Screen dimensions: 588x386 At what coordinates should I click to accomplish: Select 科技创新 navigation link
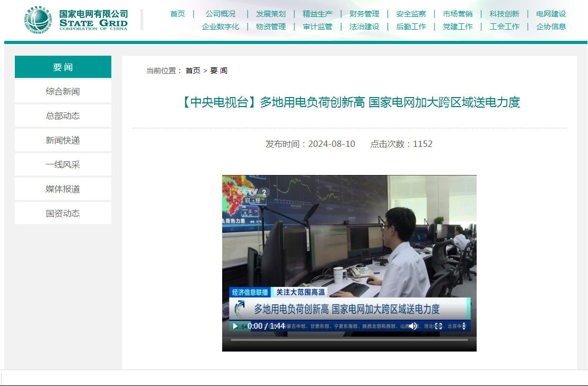[x=504, y=14]
